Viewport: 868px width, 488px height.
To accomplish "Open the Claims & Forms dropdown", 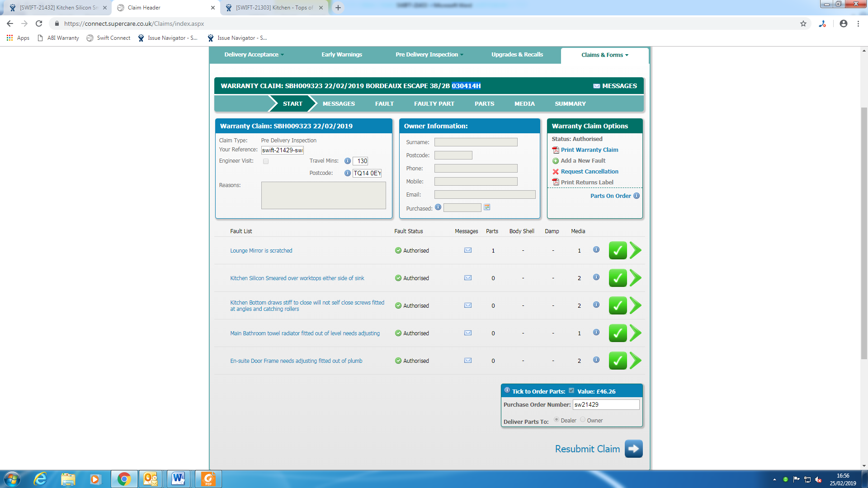I will 604,55.
